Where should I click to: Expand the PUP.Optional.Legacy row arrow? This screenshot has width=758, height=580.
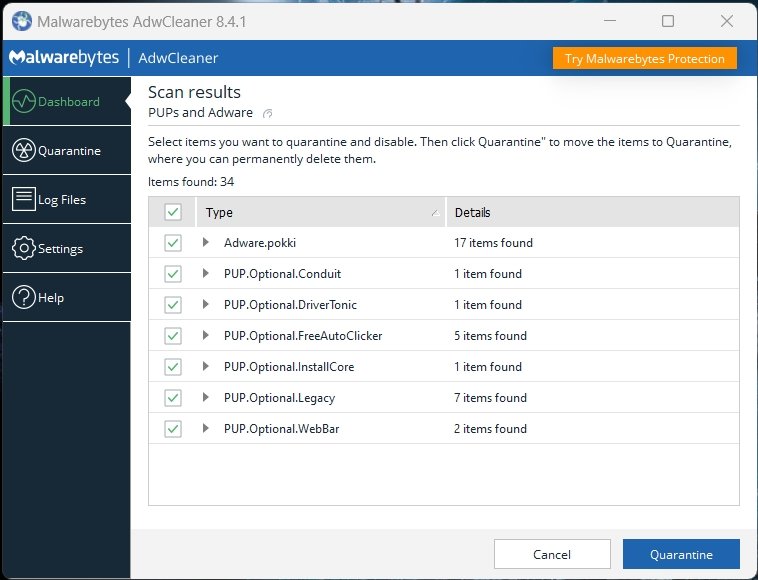pyautogui.click(x=206, y=397)
